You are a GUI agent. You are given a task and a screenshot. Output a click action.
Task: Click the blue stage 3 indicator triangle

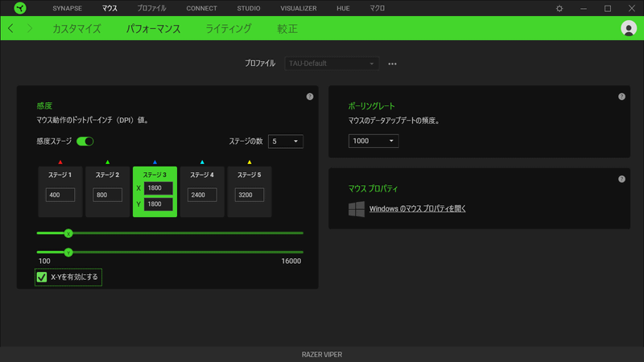(x=155, y=162)
